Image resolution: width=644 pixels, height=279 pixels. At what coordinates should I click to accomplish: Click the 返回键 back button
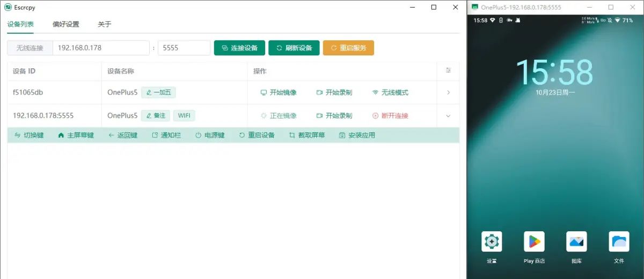(123, 135)
